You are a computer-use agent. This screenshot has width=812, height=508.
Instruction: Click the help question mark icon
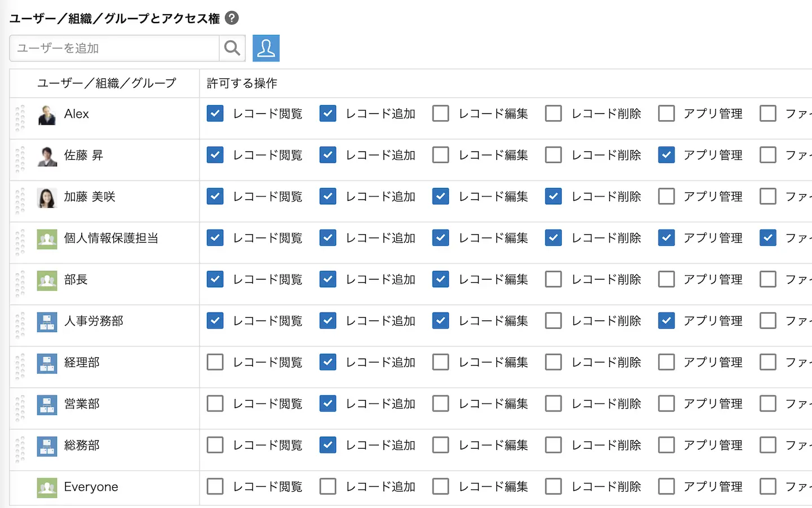point(232,18)
